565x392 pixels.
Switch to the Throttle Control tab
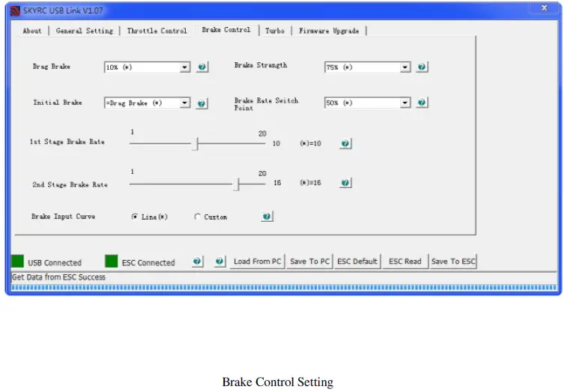click(x=157, y=31)
